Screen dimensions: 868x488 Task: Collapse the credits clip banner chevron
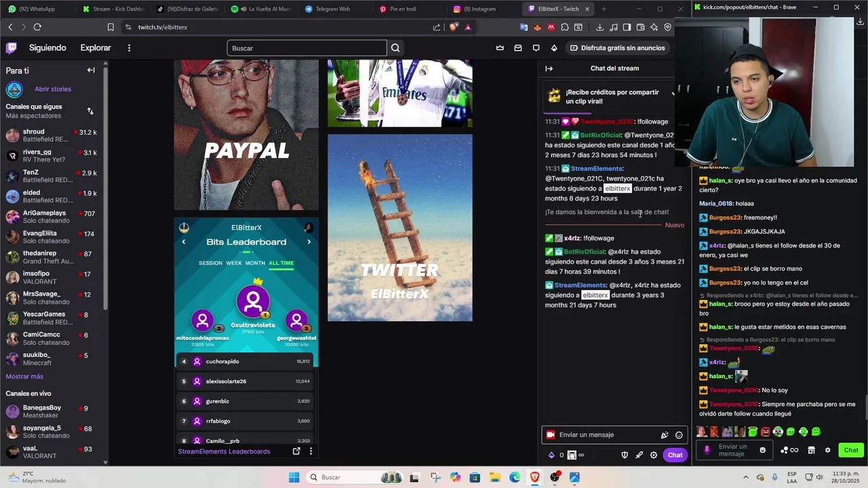tap(673, 94)
